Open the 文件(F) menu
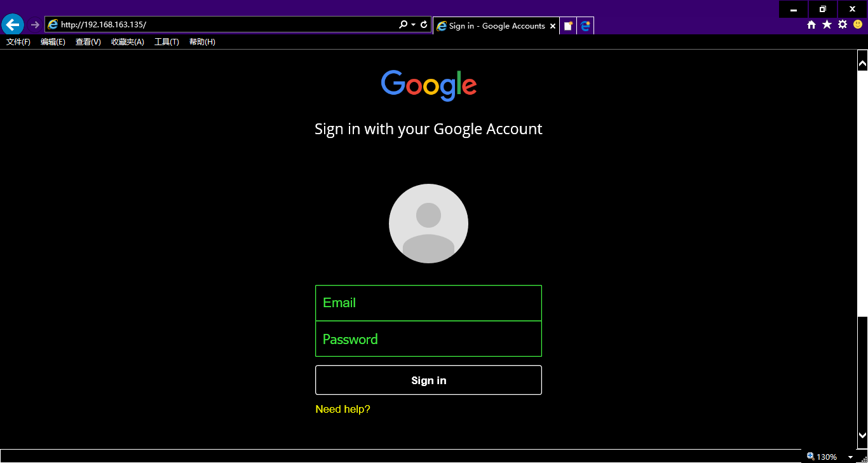Screen dimensions: 868x463 [x=18, y=42]
